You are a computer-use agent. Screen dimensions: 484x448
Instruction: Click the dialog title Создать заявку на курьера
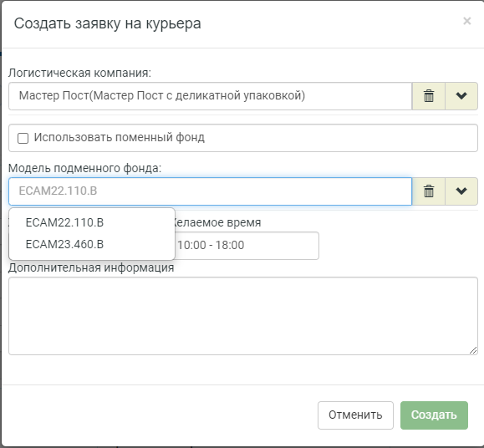click(x=108, y=23)
